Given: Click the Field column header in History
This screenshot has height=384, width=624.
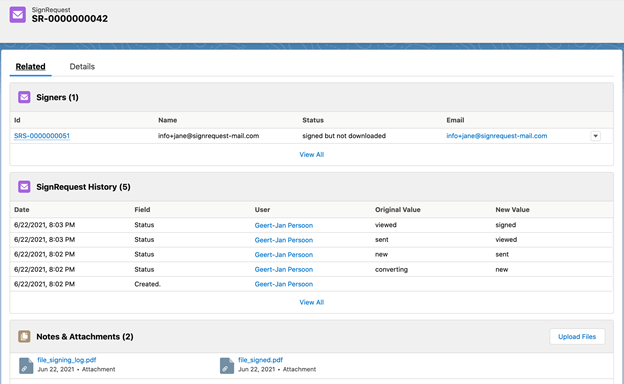Looking at the screenshot, I should (142, 210).
